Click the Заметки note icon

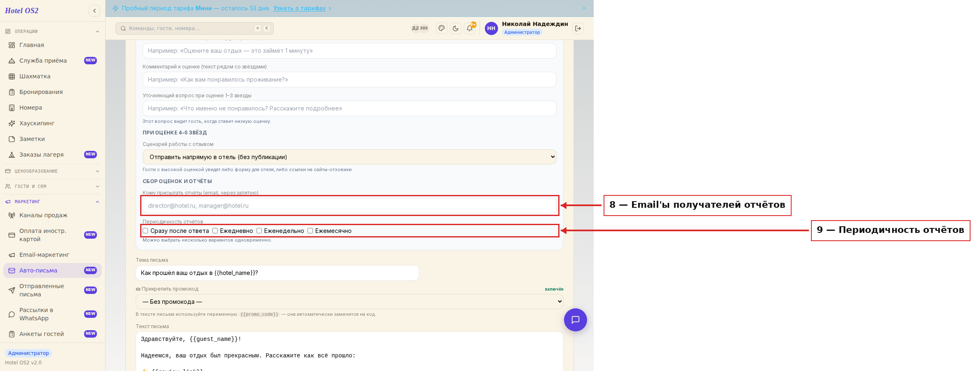tap(12, 139)
